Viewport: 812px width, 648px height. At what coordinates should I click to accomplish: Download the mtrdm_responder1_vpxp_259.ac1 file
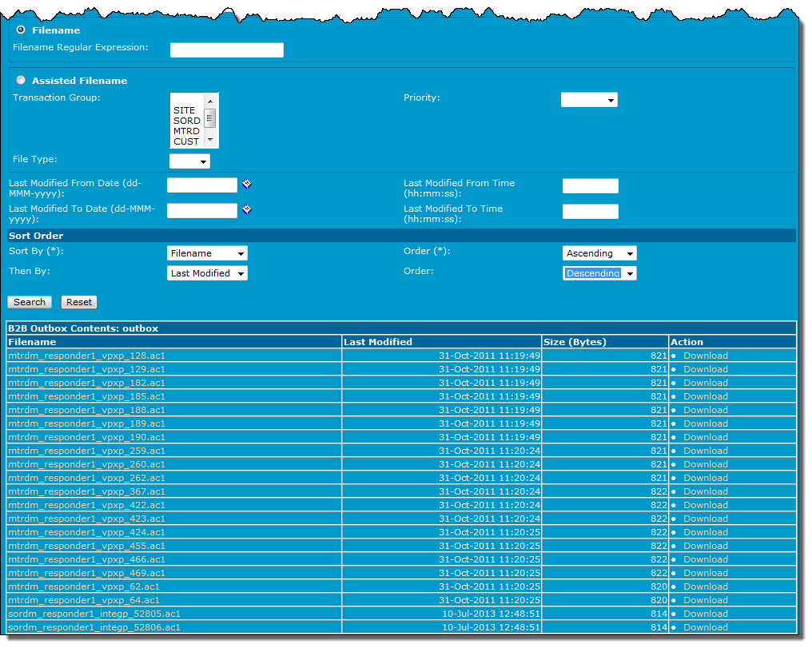pos(705,451)
